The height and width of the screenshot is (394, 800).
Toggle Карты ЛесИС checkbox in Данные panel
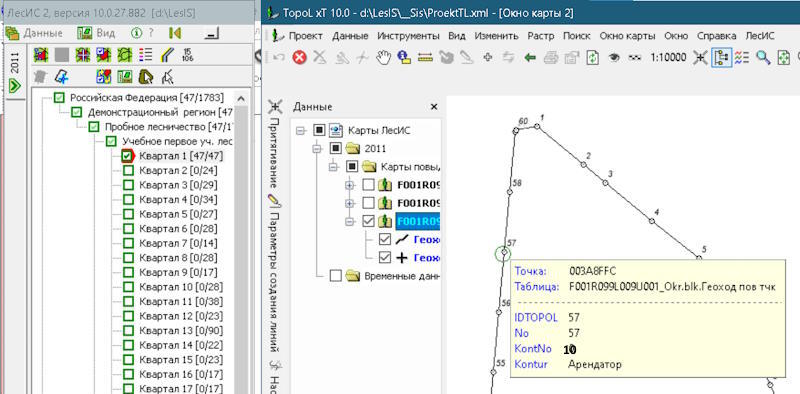[319, 131]
